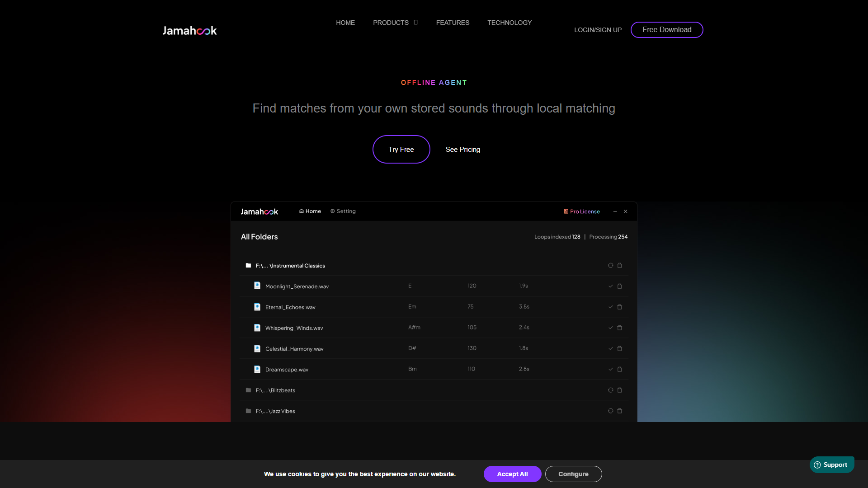Screen dimensions: 868x488
Task: Open the See Pricing link
Action: pyautogui.click(x=463, y=150)
